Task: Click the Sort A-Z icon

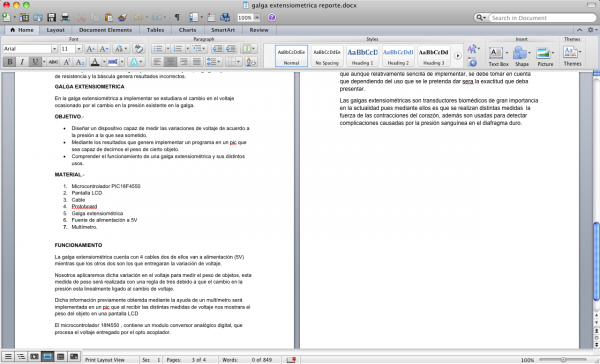Action: (251, 62)
